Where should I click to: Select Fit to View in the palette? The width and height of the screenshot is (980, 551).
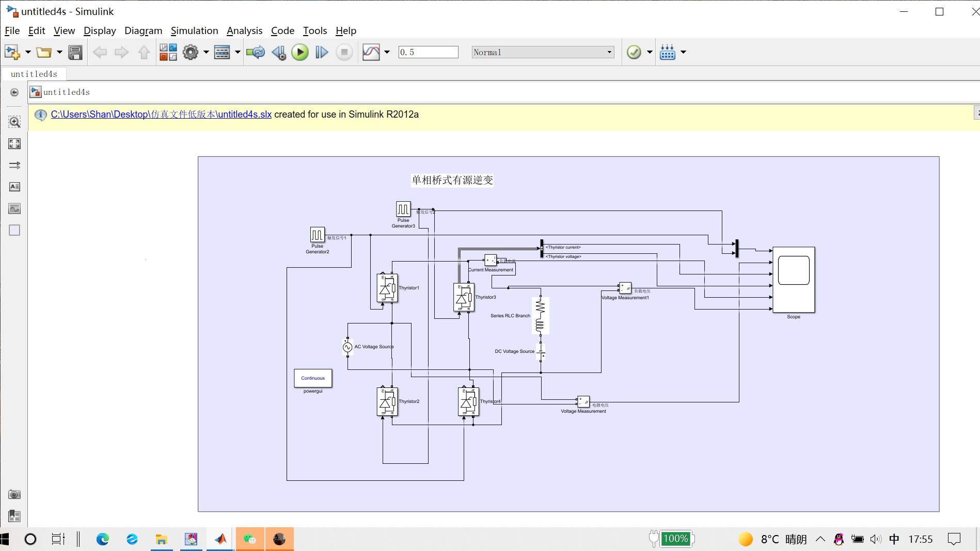pos(14,144)
